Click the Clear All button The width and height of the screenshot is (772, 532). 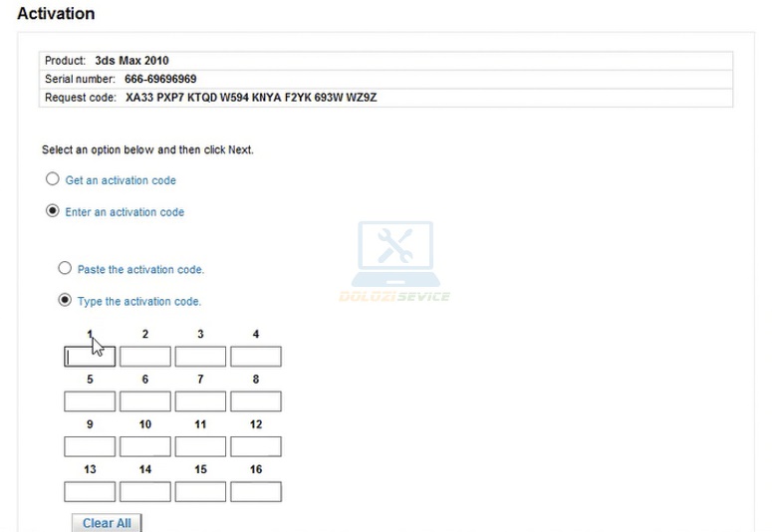[x=107, y=523]
